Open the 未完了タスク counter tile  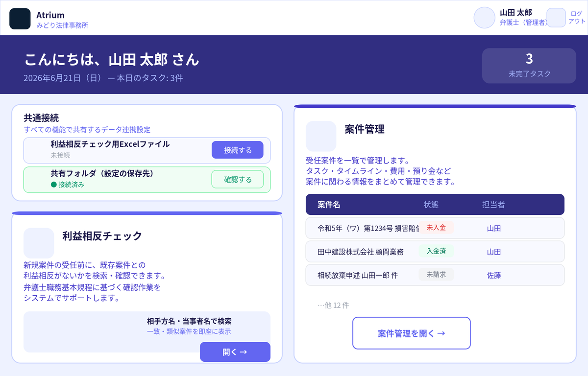529,66
